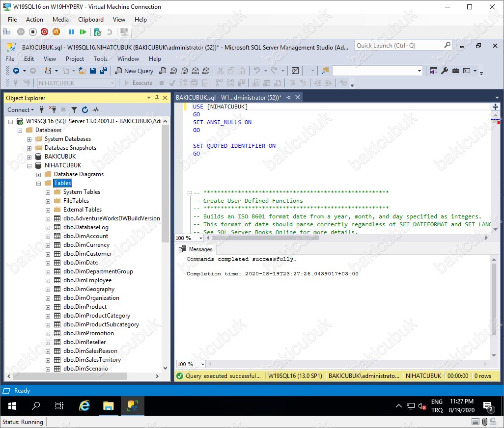504x428 pixels.
Task: Open the Tools menu
Action: pyautogui.click(x=101, y=59)
